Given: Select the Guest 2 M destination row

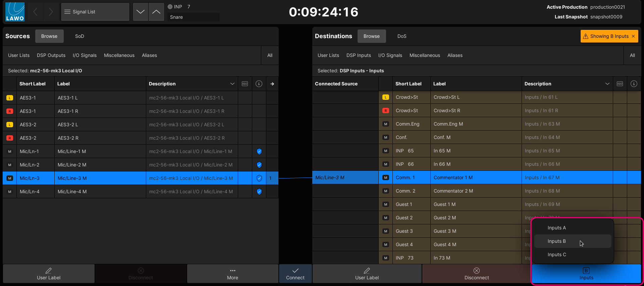Looking at the screenshot, I should tap(444, 218).
